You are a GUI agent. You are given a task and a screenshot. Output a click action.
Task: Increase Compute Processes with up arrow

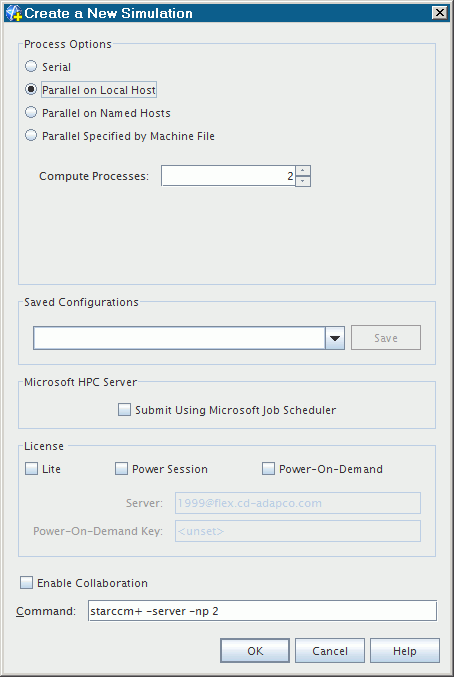(x=303, y=171)
